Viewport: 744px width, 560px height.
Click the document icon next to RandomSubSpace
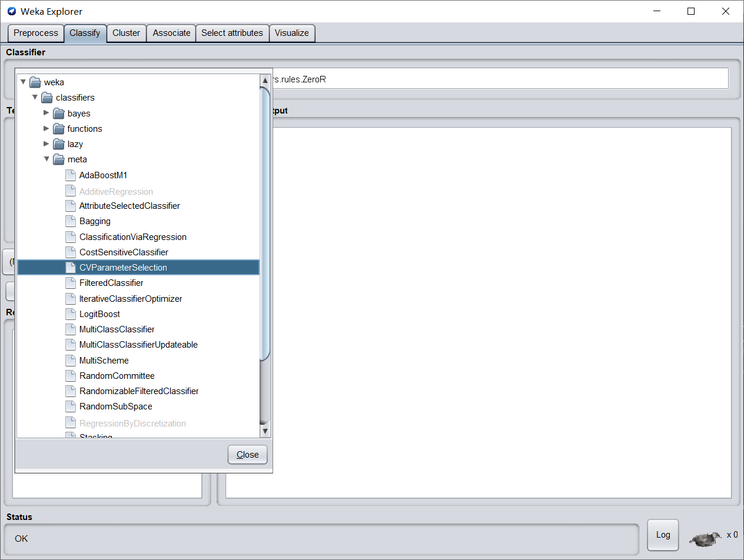point(69,406)
